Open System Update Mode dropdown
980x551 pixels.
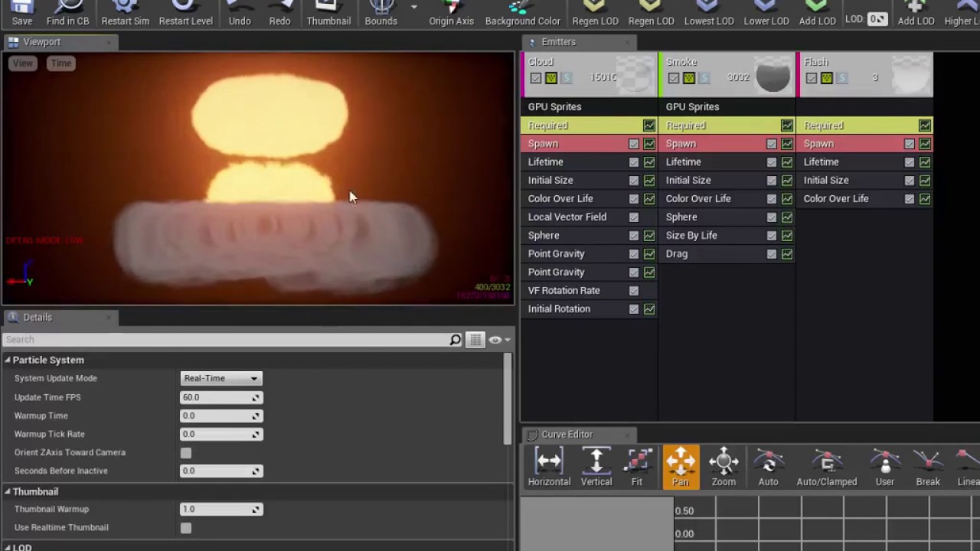[x=221, y=378]
